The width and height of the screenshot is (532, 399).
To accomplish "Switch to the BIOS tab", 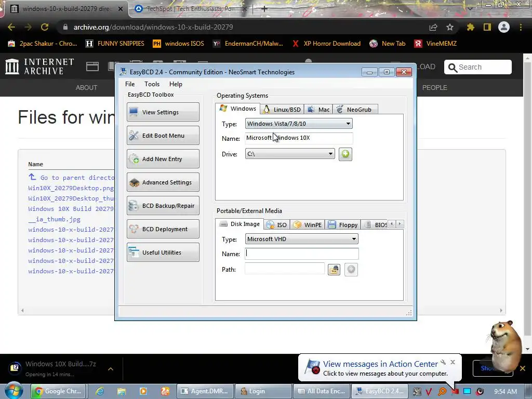I will [375, 224].
